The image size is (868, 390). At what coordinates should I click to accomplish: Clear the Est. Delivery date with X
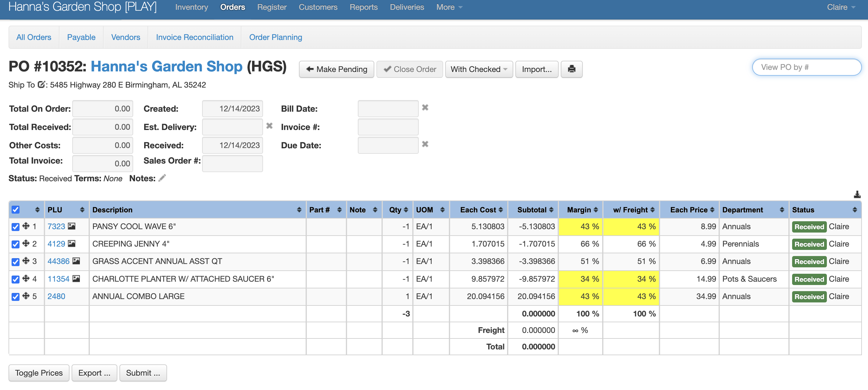[x=269, y=126]
